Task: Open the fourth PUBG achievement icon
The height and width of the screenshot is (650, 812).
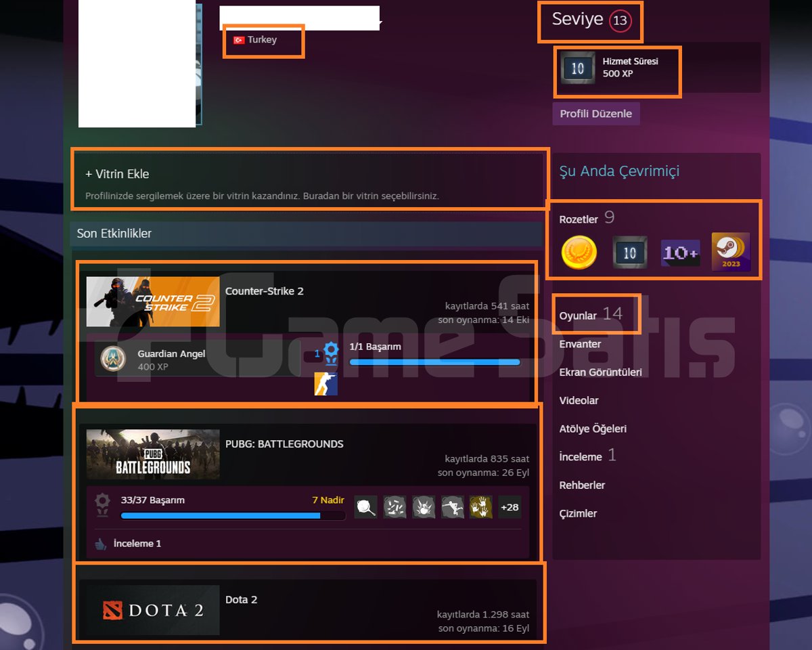Action: pyautogui.click(x=453, y=506)
